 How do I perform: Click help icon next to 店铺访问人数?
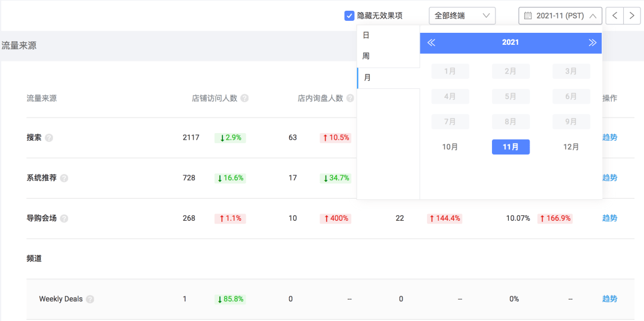[244, 98]
